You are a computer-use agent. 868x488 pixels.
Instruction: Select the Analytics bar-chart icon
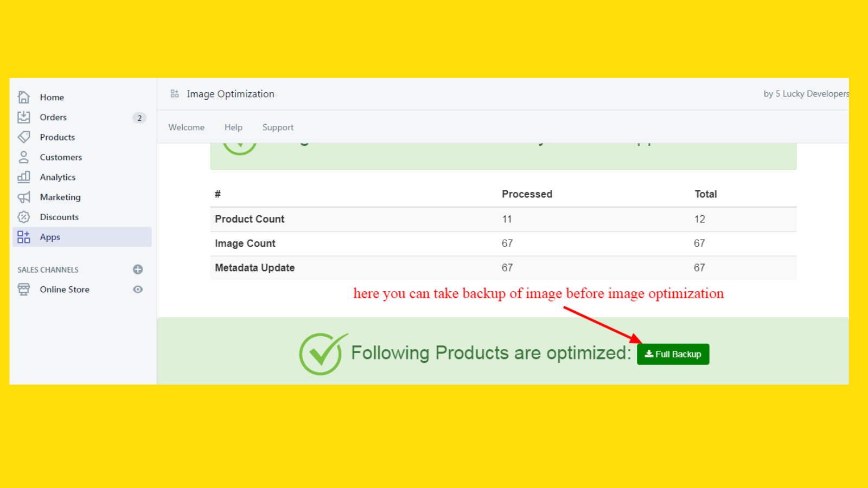pos(24,177)
